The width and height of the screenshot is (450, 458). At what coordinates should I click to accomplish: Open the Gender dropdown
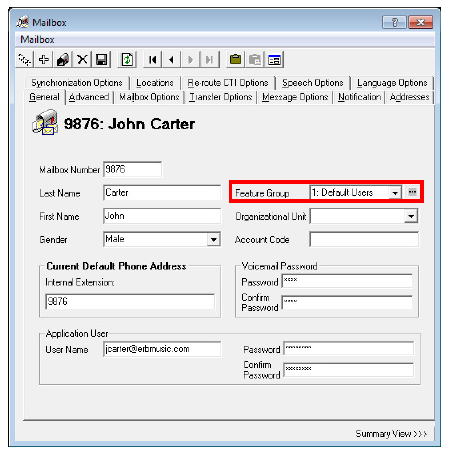click(x=213, y=239)
